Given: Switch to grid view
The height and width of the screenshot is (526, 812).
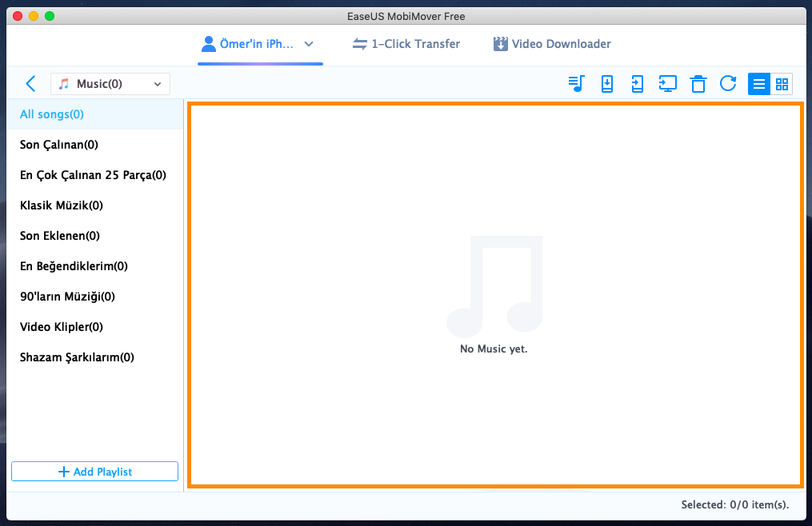Looking at the screenshot, I should [x=782, y=84].
